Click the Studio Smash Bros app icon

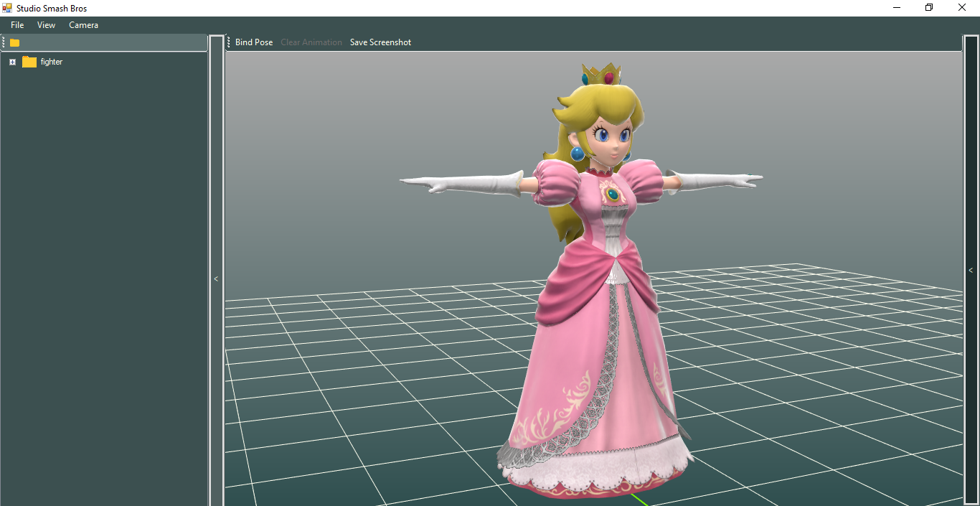click(7, 8)
